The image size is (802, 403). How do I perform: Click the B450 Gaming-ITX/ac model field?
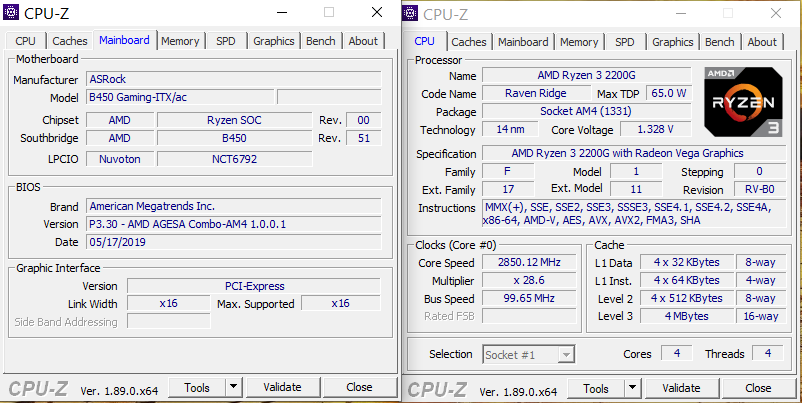(181, 97)
